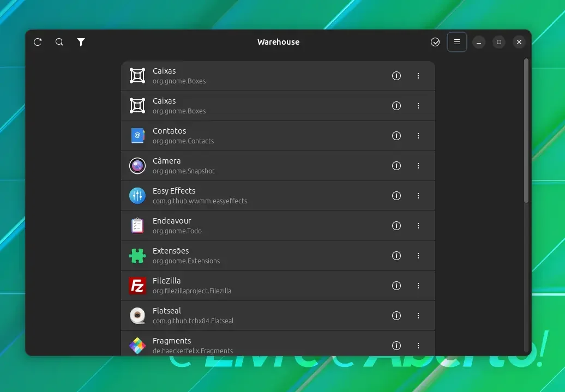
Task: Show info for Easy Effects
Action: coord(396,196)
